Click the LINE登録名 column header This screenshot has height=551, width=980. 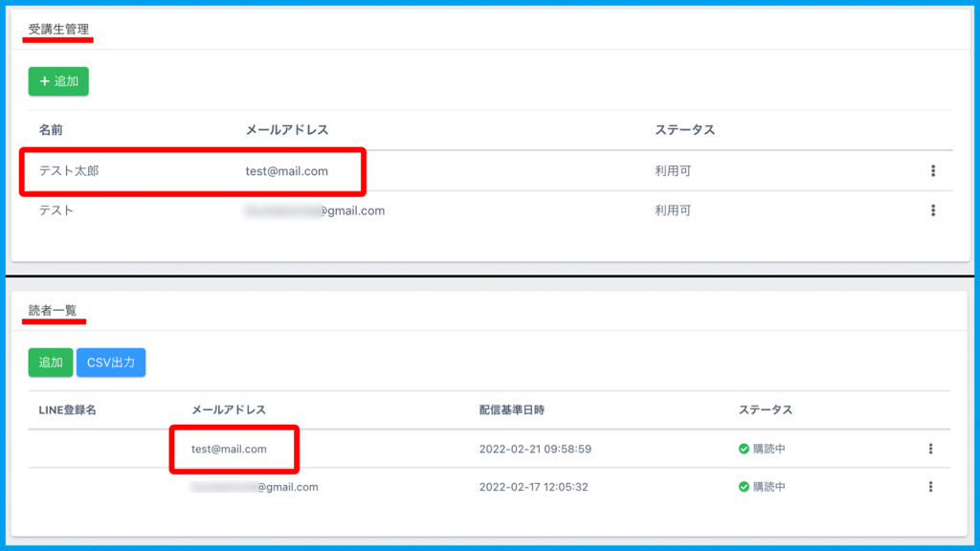[68, 409]
